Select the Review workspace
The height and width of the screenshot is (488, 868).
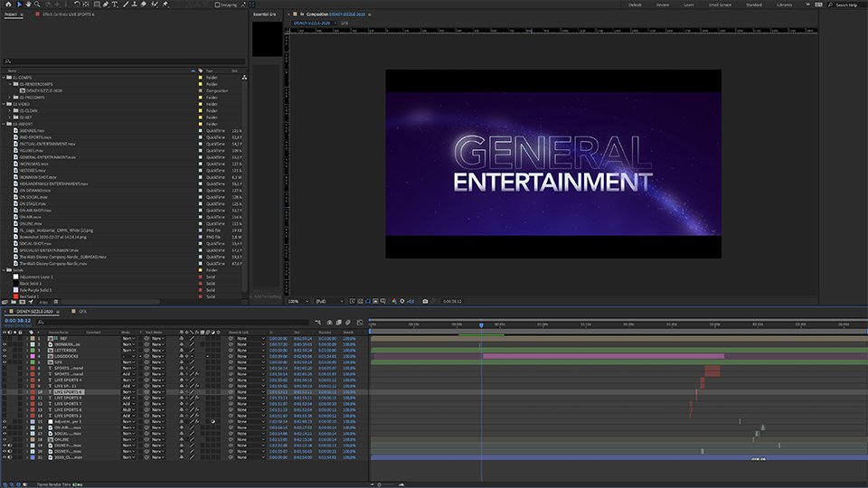663,5
